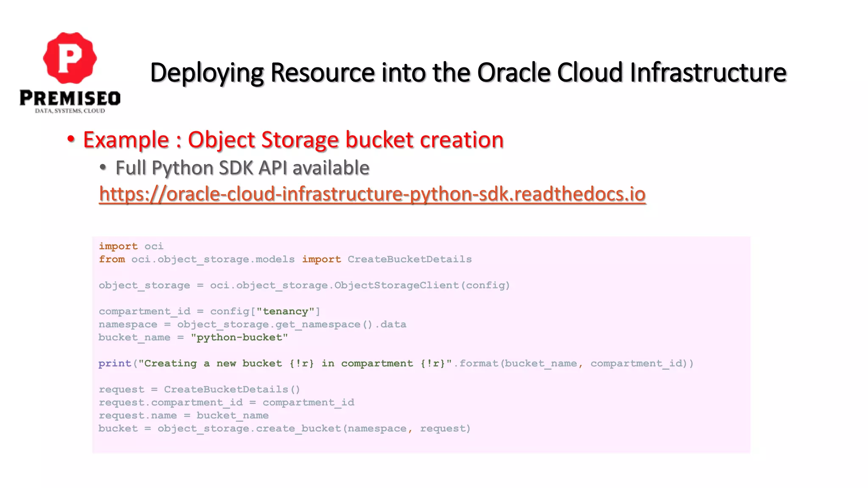Click the PREMISEO brand name text

[x=70, y=98]
